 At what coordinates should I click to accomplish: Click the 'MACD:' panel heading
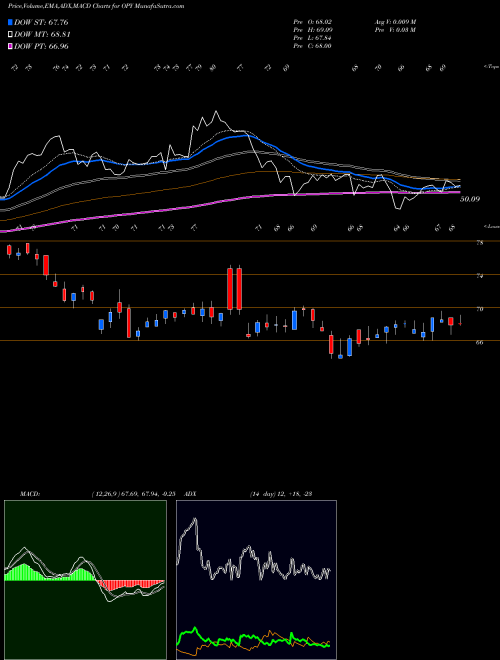pos(29,494)
